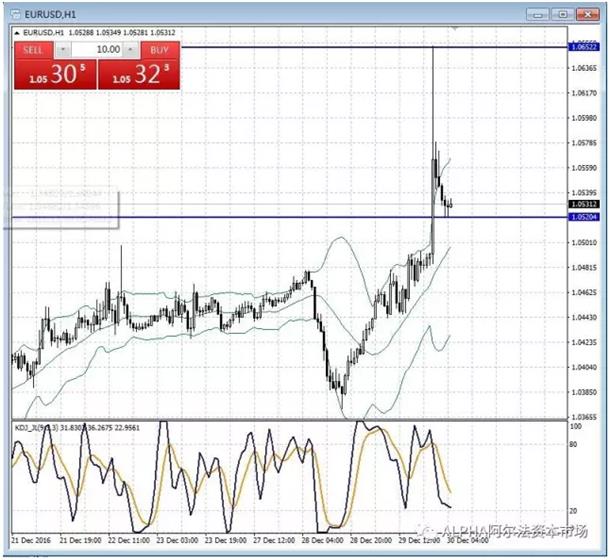
Task: Click the volume decrease arrow left of 10.00
Action: coord(62,48)
